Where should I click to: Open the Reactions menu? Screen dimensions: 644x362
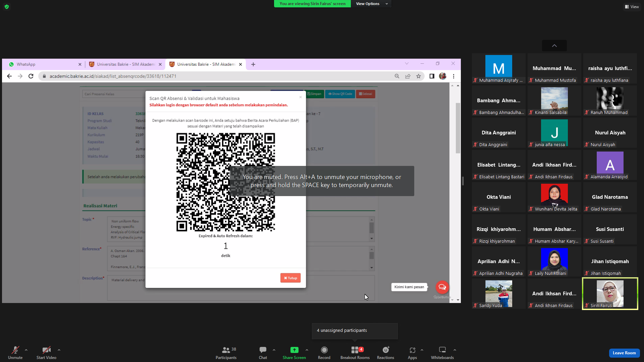coord(385,353)
